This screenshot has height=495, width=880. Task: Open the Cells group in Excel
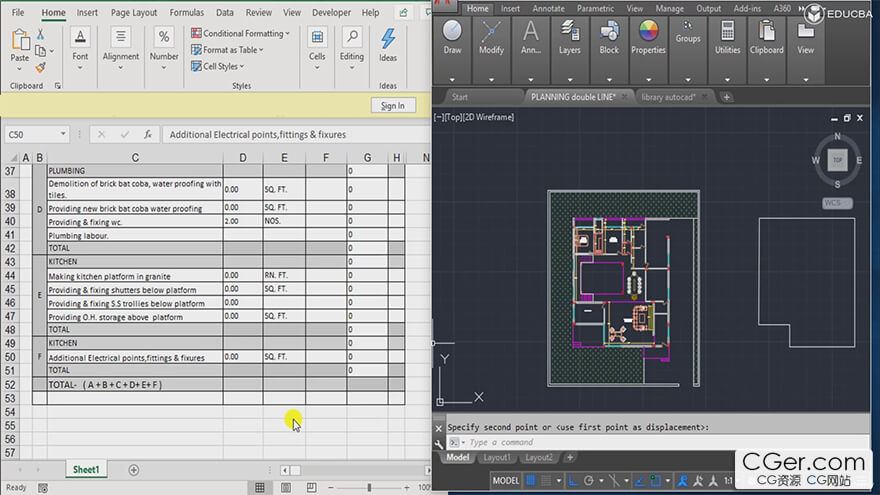[x=317, y=49]
